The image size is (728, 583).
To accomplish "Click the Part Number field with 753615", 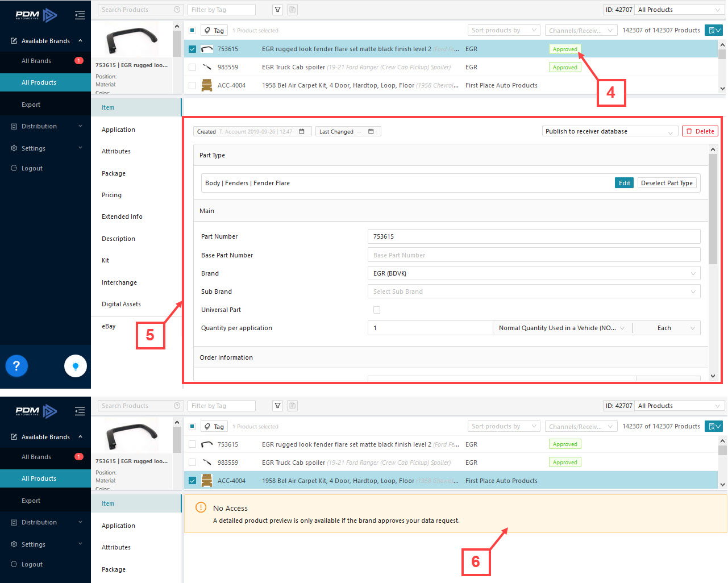I will pyautogui.click(x=534, y=236).
